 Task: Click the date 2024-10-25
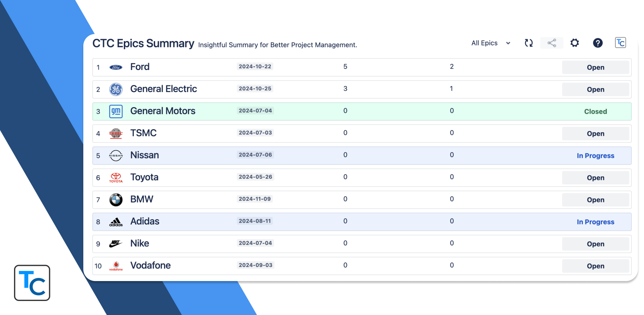click(x=255, y=89)
